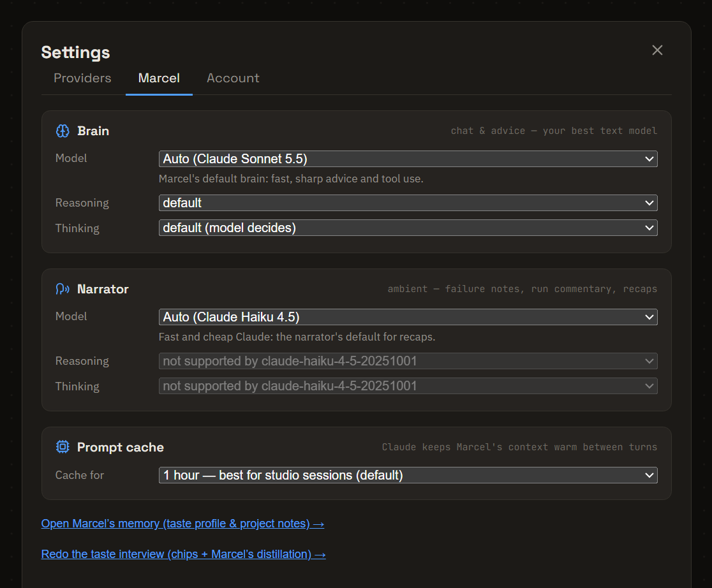Click the Brain Thinking label
Image resolution: width=712 pixels, height=588 pixels.
[x=77, y=228]
